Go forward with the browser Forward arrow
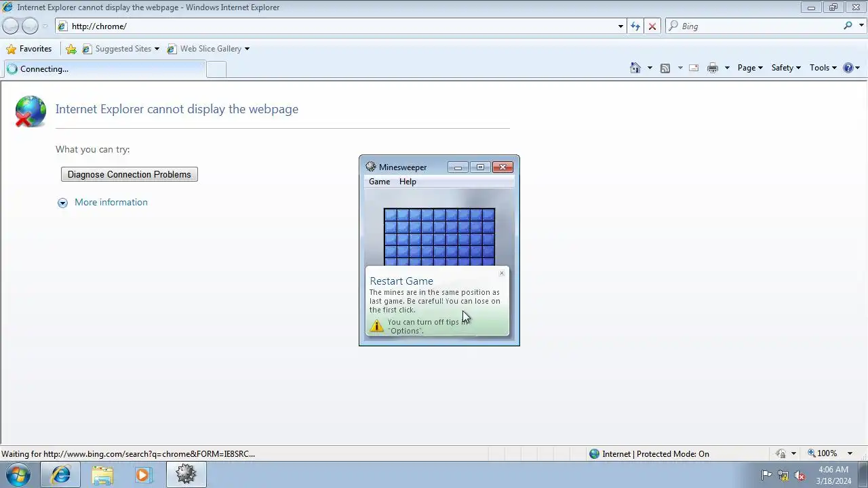868x488 pixels. tap(30, 26)
